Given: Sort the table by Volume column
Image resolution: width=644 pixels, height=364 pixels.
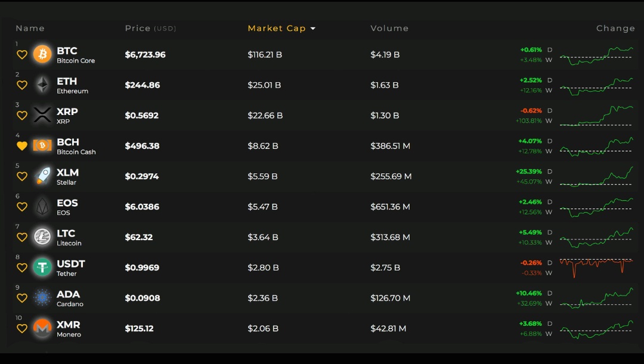Looking at the screenshot, I should point(389,29).
